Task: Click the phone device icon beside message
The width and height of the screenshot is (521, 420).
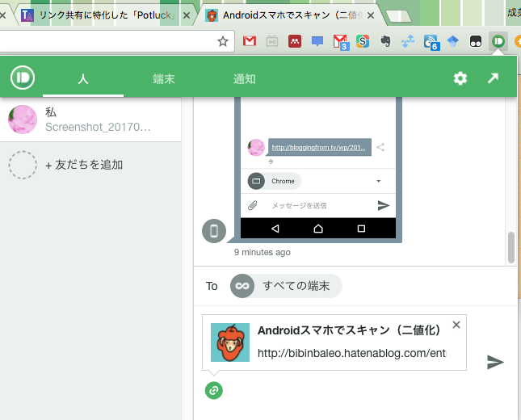Action: click(x=214, y=231)
